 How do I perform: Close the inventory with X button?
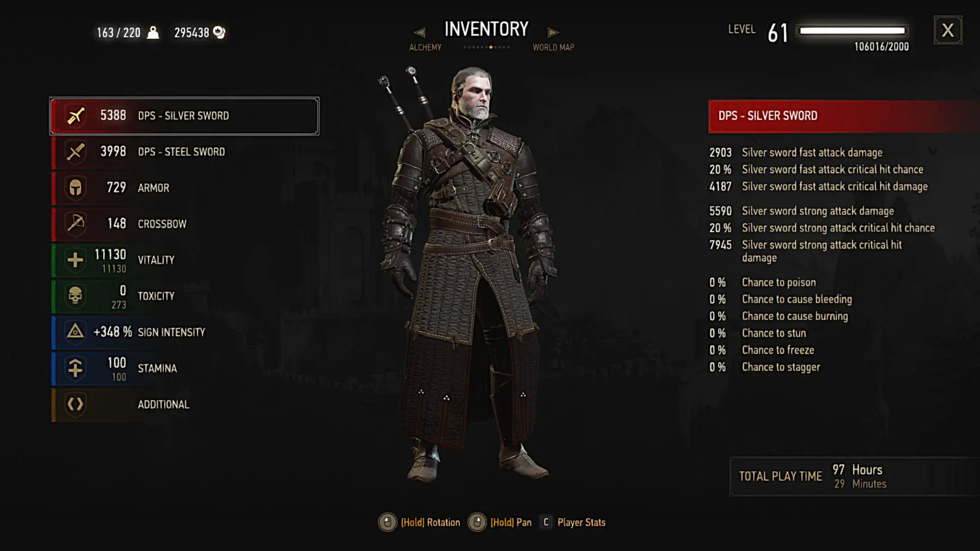click(x=948, y=30)
